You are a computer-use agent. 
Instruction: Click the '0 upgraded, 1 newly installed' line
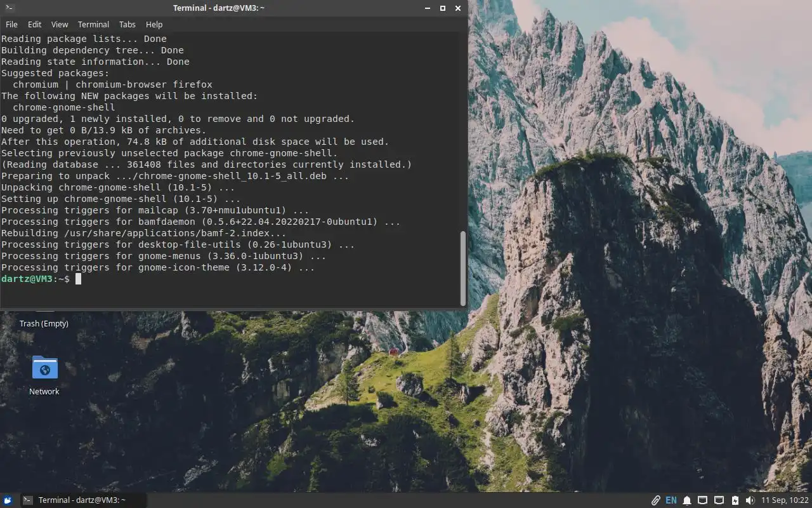click(x=178, y=119)
